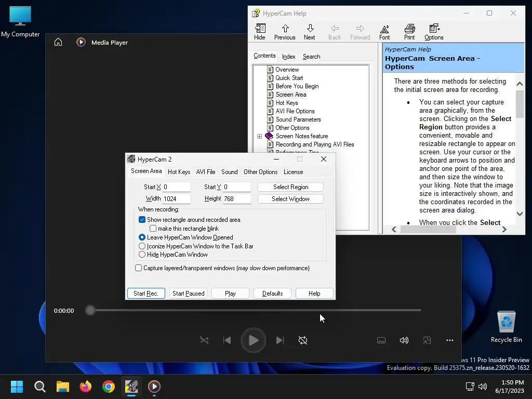Switch to the Hot Keys tab
532x399 pixels.
(179, 171)
